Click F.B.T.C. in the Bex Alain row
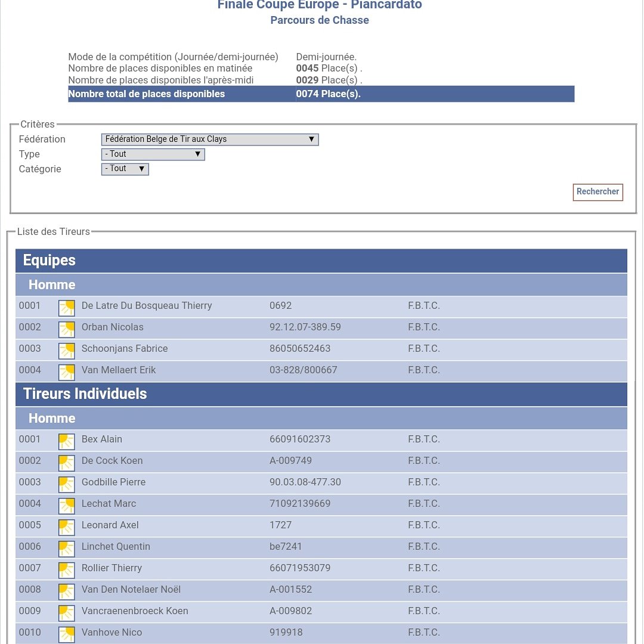The height and width of the screenshot is (644, 644). pos(424,439)
